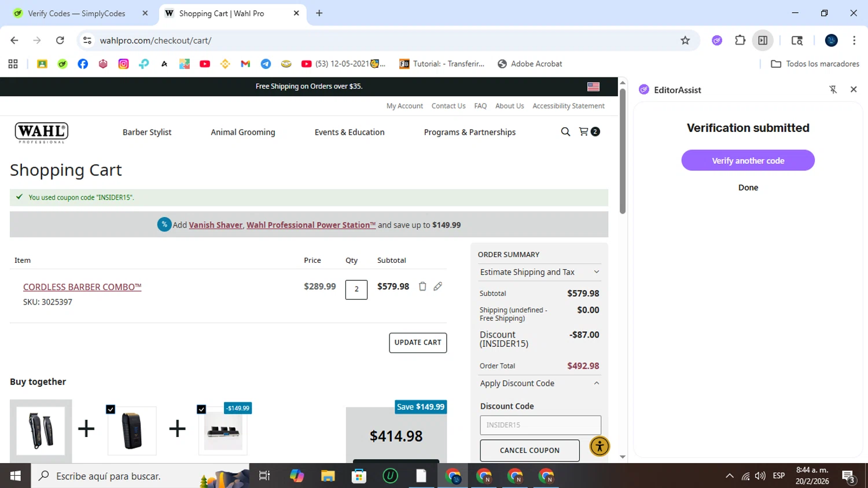Screen dimensions: 868x488
Task: Open Chrome three-dot menu
Action: point(854,41)
